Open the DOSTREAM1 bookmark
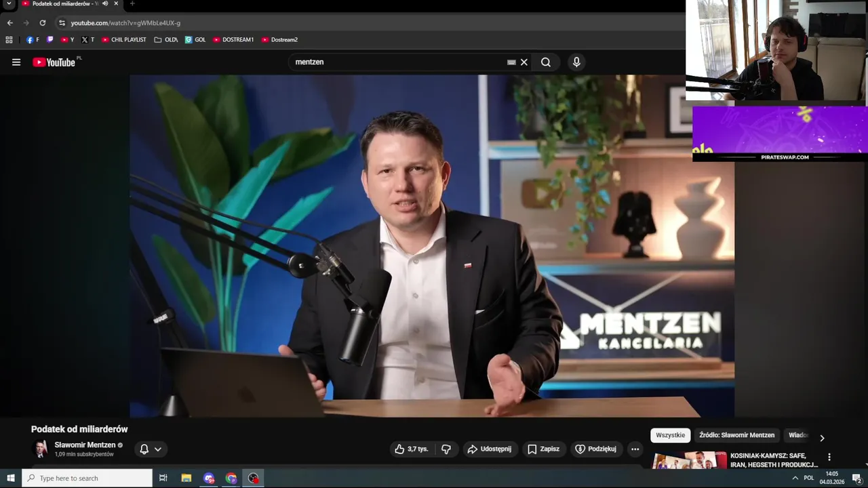This screenshot has height=488, width=868. click(233, 40)
